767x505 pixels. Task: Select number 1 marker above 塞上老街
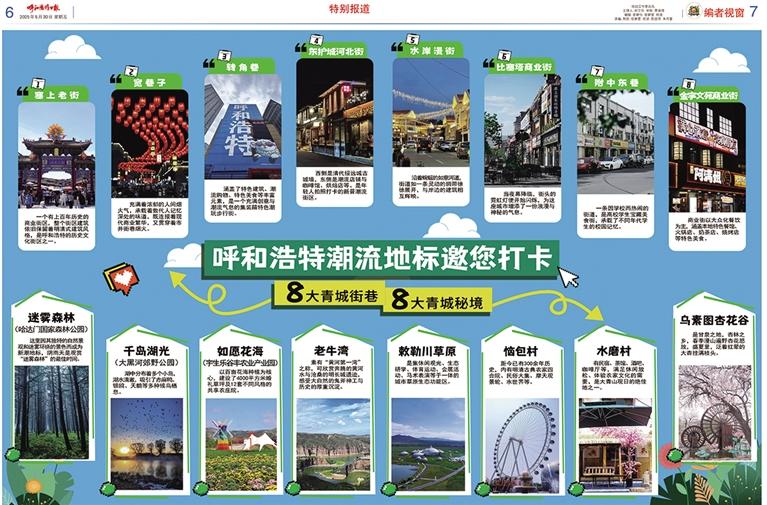tap(38, 84)
